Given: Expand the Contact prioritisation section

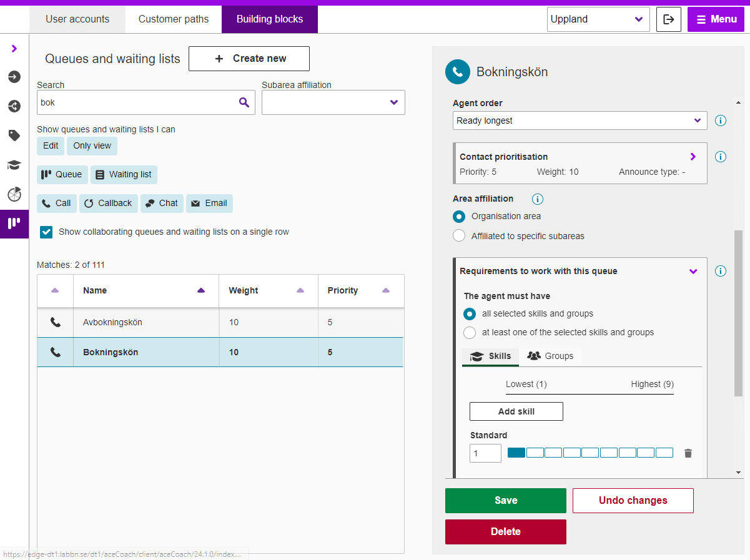Looking at the screenshot, I should (x=693, y=157).
